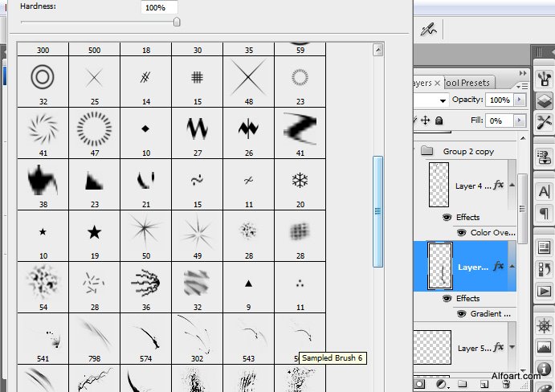Viewport: 555px width, 392px height.
Task: Click the Hardness slider handle
Action: (x=177, y=22)
